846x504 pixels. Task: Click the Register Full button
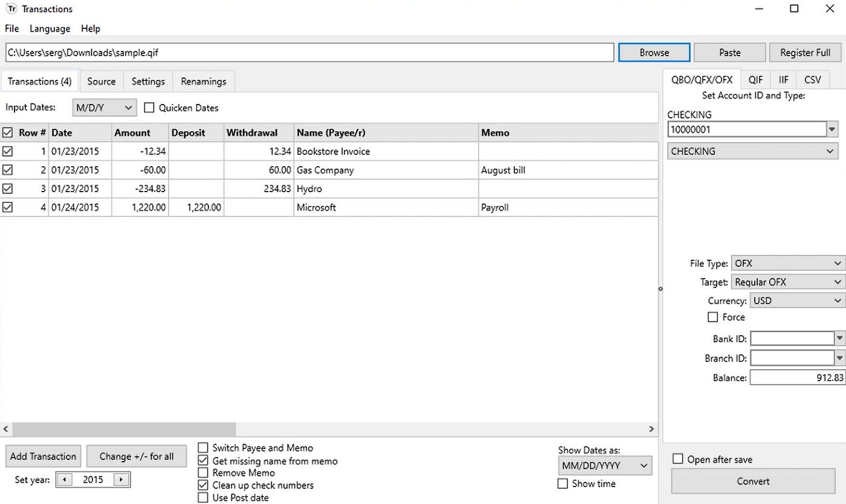(805, 53)
